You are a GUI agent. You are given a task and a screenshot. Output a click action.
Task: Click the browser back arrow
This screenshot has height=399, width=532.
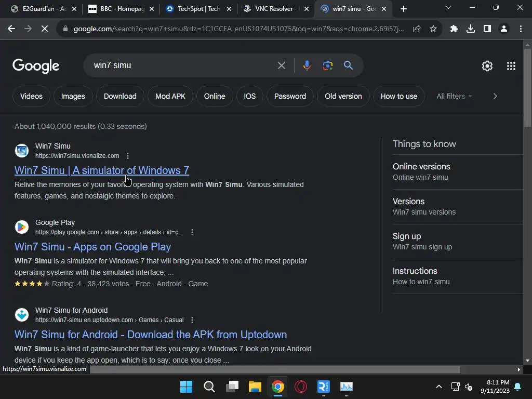click(x=11, y=29)
